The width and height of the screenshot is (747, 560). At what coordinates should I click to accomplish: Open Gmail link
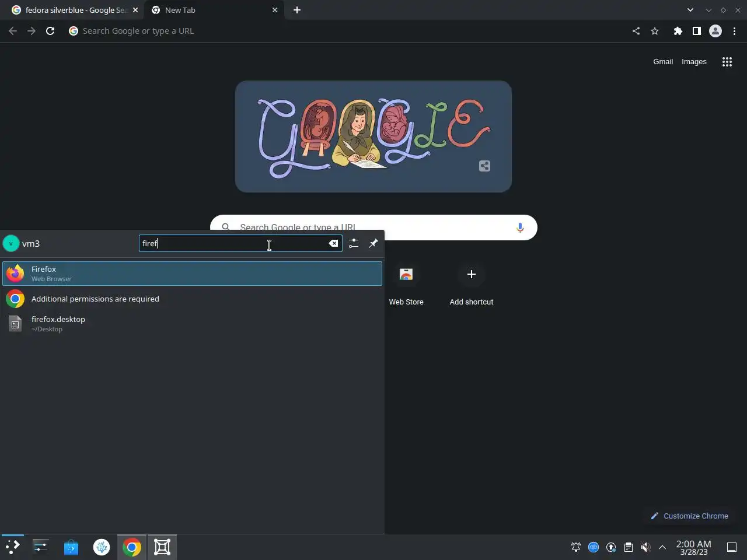coord(663,61)
